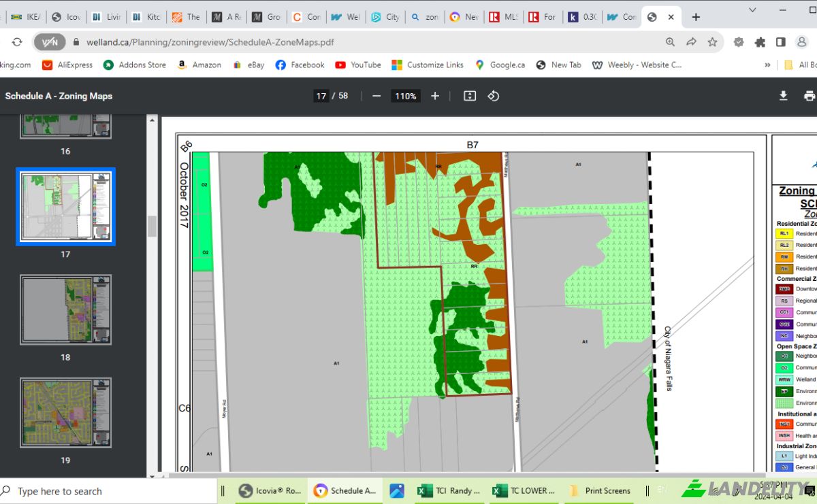
Task: Click the 'October 2017' map date text
Action: pos(184,195)
